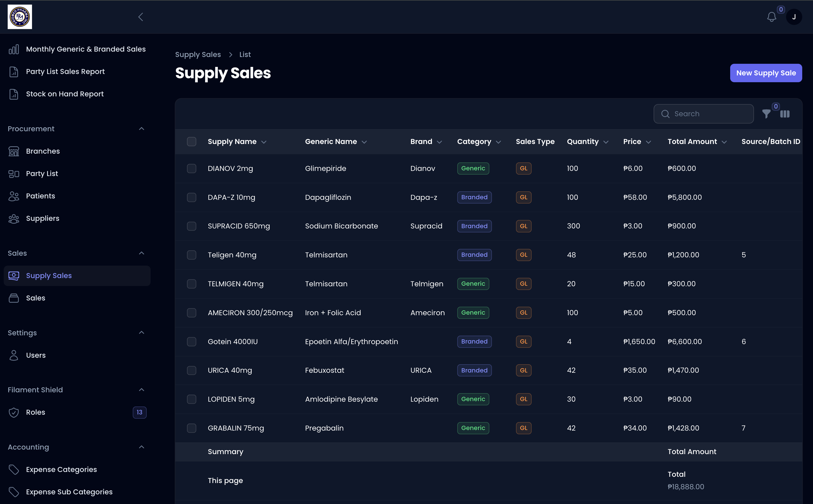Collapse the Accounting sidebar section
813x504 pixels.
tap(141, 447)
